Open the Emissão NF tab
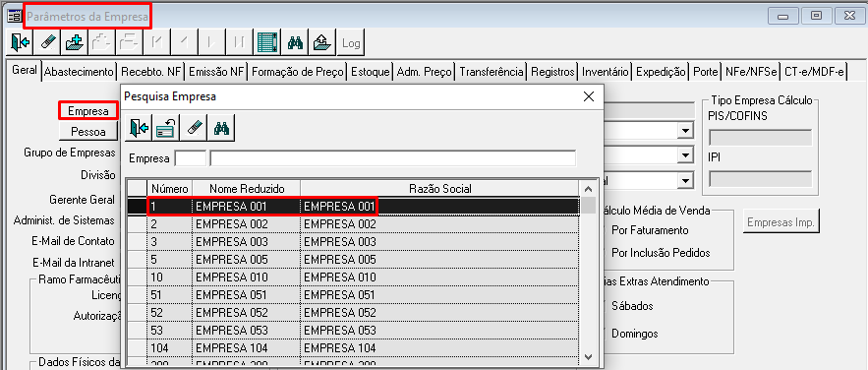 coord(216,72)
